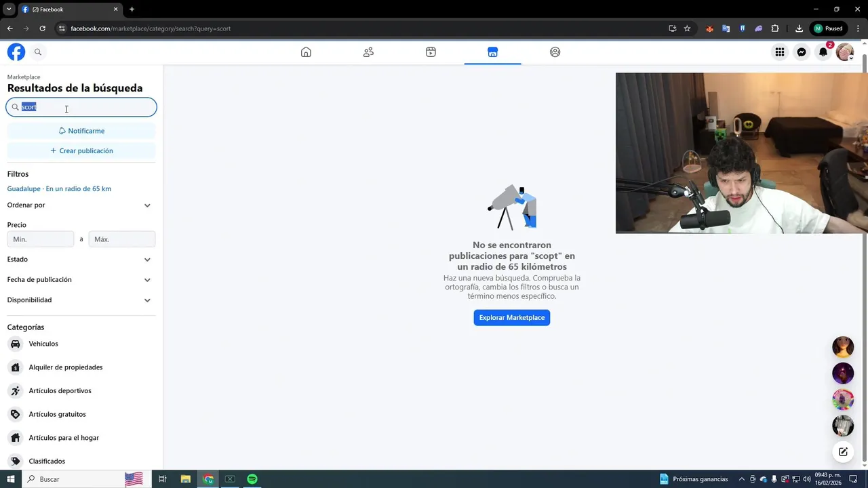This screenshot has height=488, width=868.
Task: Open the last chat head avatar above compose
Action: [x=843, y=426]
